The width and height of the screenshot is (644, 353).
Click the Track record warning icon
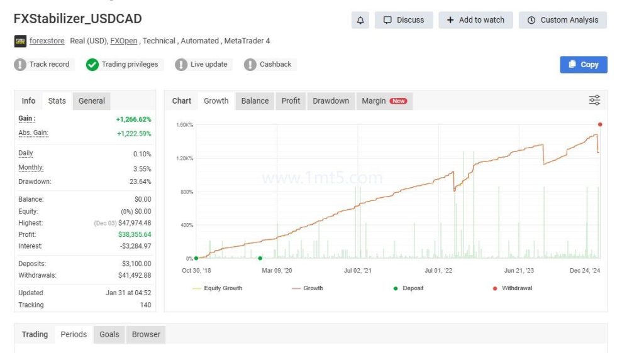pos(20,64)
